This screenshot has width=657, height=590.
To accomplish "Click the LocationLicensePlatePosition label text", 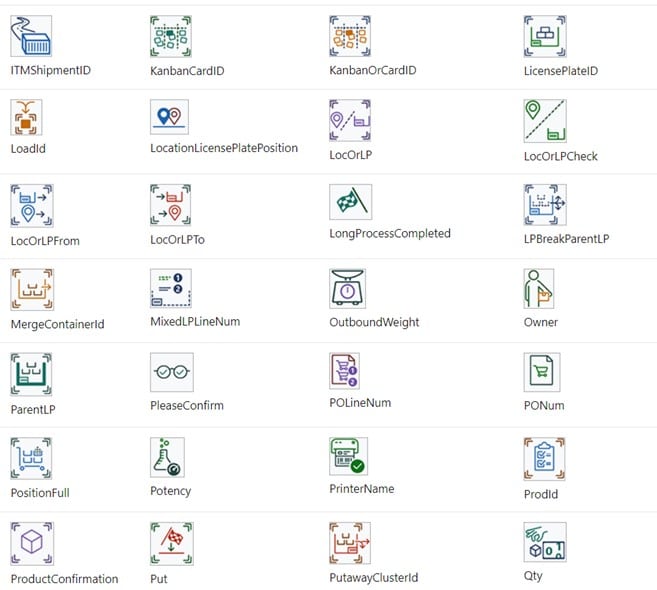I will click(x=224, y=148).
